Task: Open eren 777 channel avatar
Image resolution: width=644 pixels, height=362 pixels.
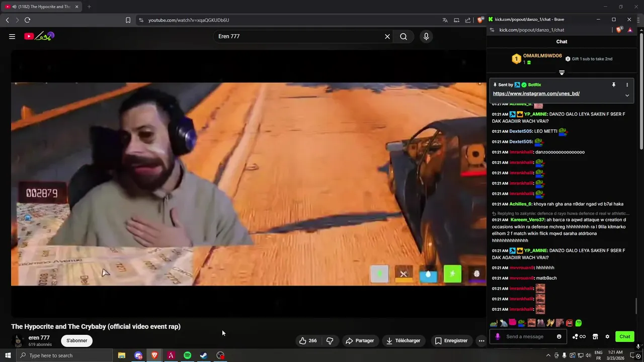Action: (18, 341)
